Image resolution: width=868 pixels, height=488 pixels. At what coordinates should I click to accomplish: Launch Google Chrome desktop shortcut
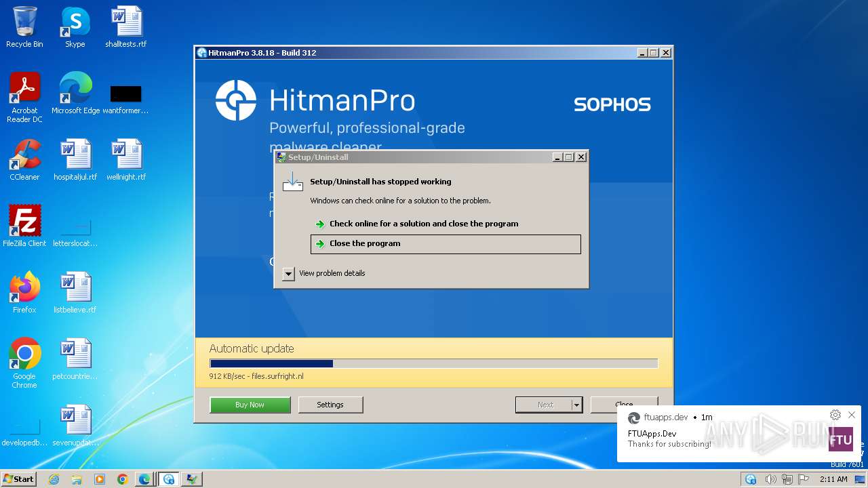click(x=24, y=363)
